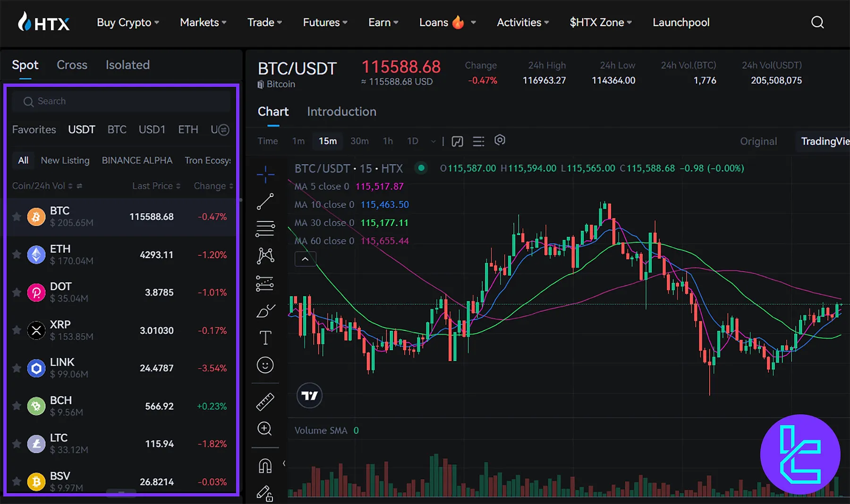Favorite the XRP pair star
This screenshot has width=850, height=504.
pos(17,330)
